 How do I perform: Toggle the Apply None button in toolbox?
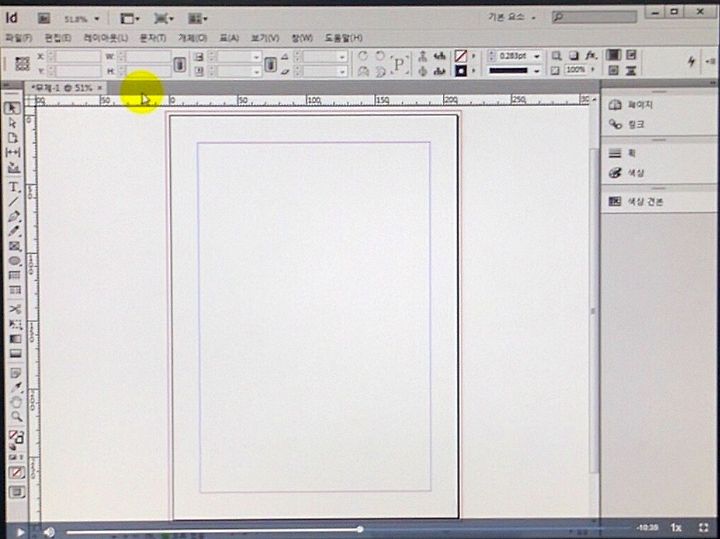(x=17, y=472)
